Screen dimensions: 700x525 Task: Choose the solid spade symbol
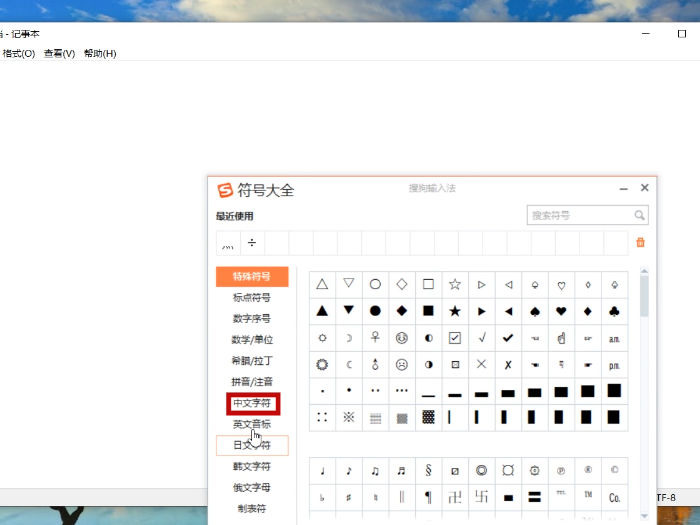(535, 311)
